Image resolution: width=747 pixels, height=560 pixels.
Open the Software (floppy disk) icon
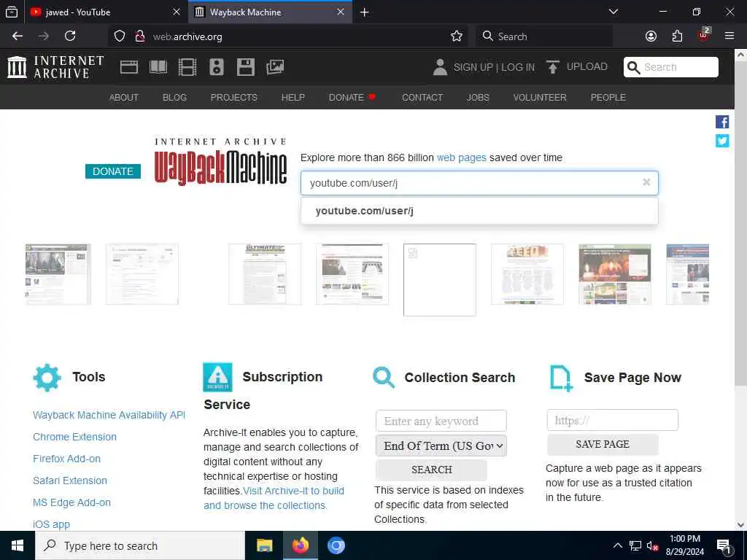245,67
